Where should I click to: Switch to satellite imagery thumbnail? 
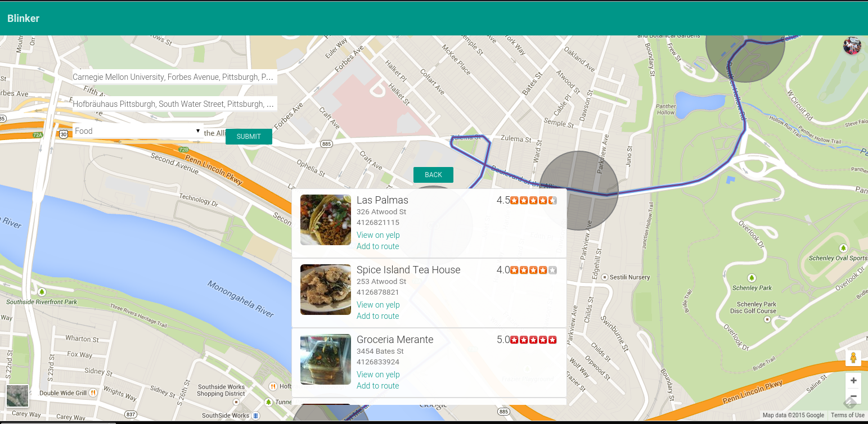(x=17, y=396)
